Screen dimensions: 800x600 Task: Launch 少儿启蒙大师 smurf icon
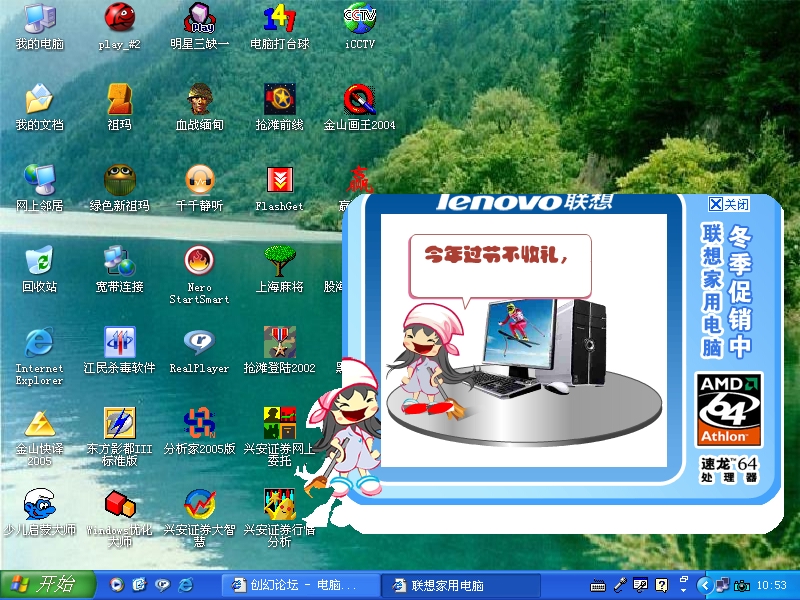click(39, 512)
